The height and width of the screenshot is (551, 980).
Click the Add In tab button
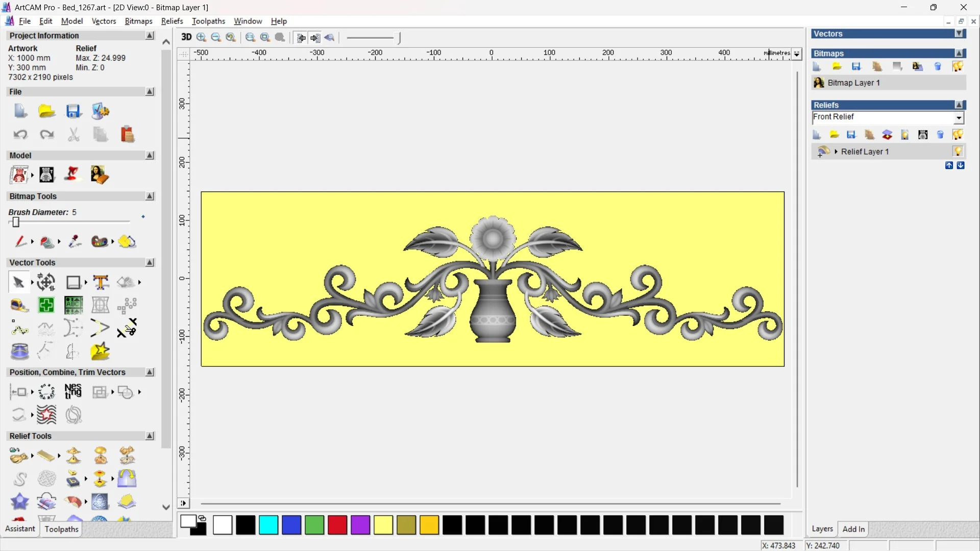pyautogui.click(x=853, y=529)
